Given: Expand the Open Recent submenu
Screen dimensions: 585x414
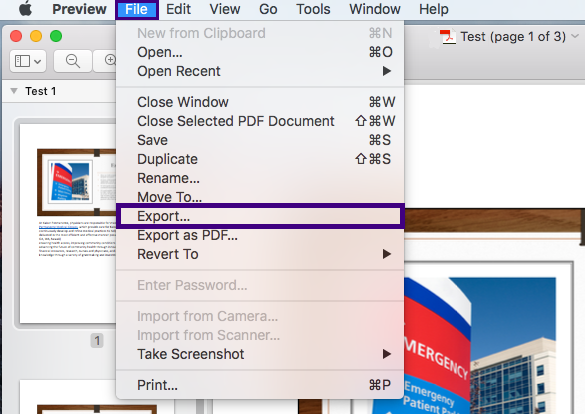Looking at the screenshot, I should (260, 71).
